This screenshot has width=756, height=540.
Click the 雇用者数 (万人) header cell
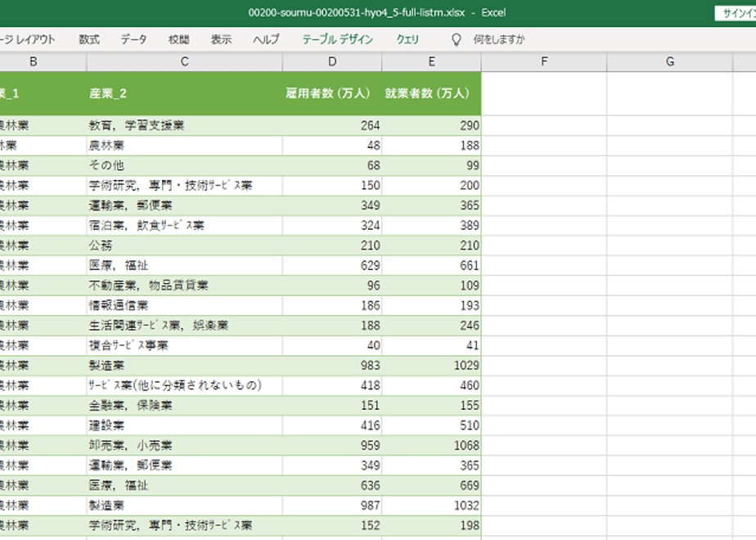pos(332,93)
